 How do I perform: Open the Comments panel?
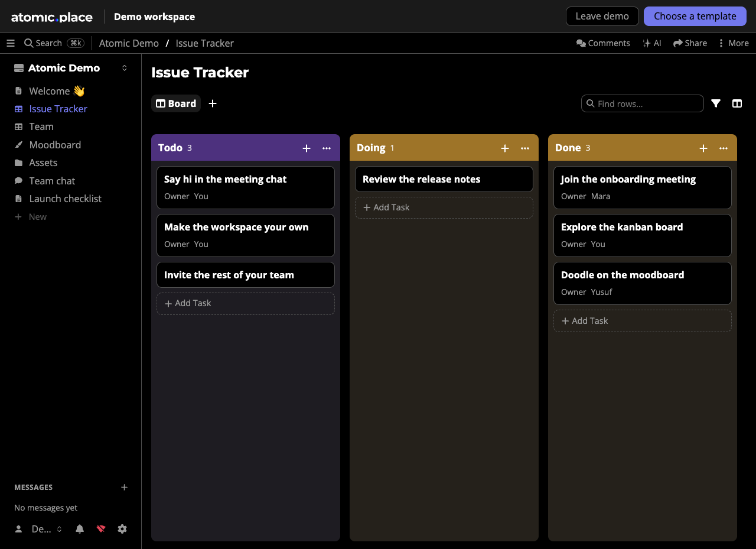click(x=603, y=43)
